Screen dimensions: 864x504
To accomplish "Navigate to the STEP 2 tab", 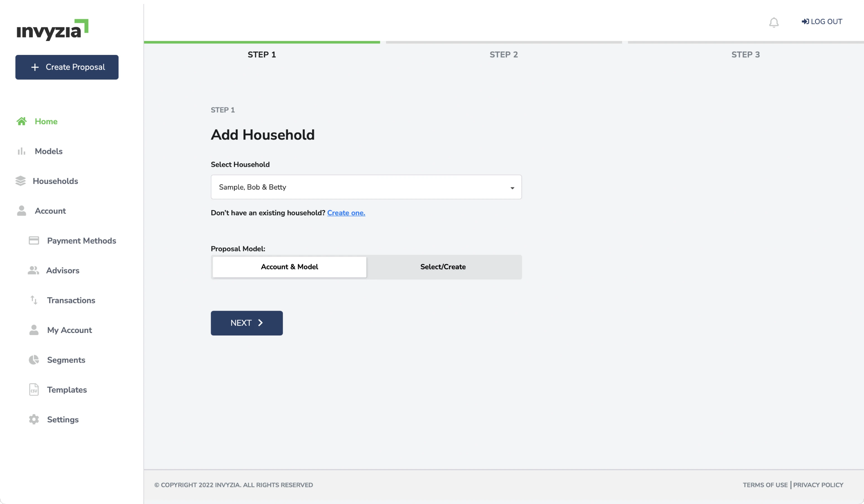I will coord(504,54).
